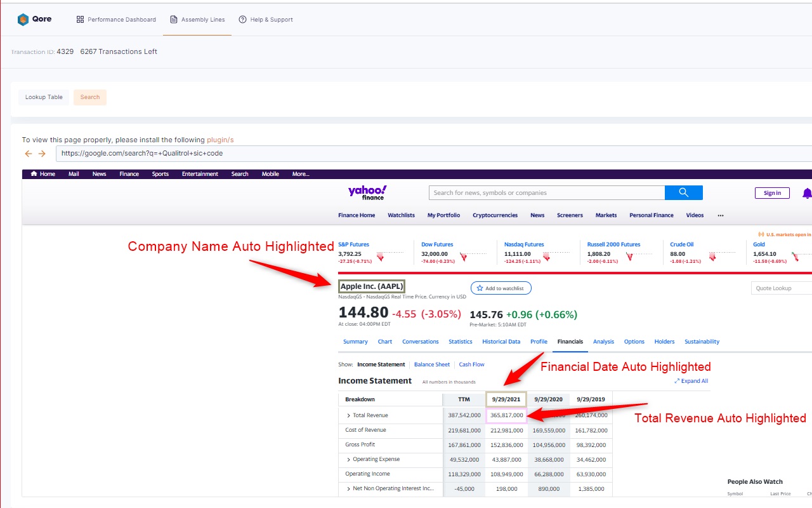This screenshot has height=508, width=812.
Task: Expand the Operating Expense row
Action: [348, 459]
